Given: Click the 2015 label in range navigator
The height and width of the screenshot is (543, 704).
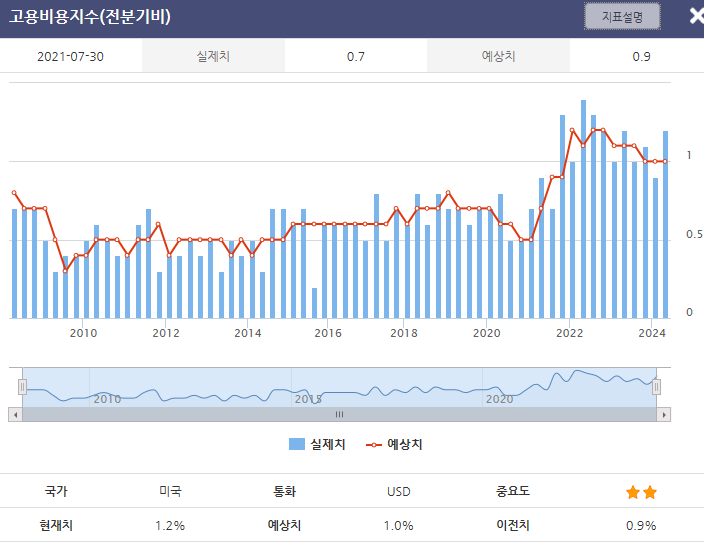Looking at the screenshot, I should (x=308, y=399).
